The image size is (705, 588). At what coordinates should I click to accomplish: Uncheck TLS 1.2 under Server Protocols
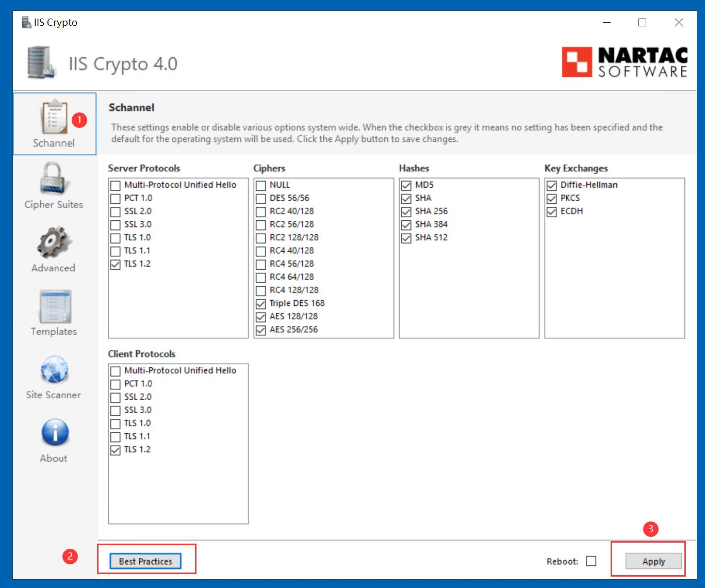(x=116, y=264)
